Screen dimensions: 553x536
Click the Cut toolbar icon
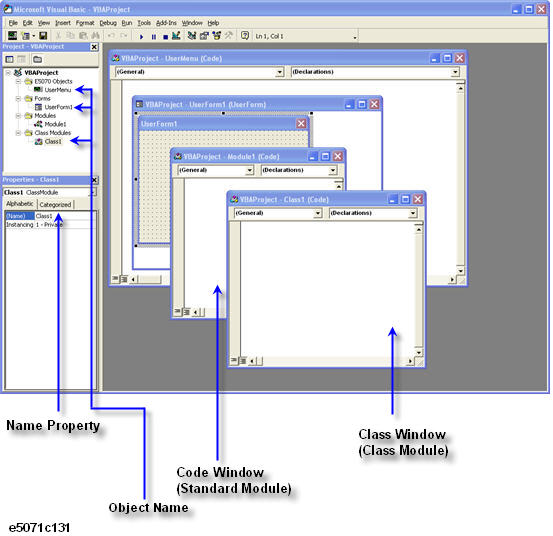[x=59, y=36]
